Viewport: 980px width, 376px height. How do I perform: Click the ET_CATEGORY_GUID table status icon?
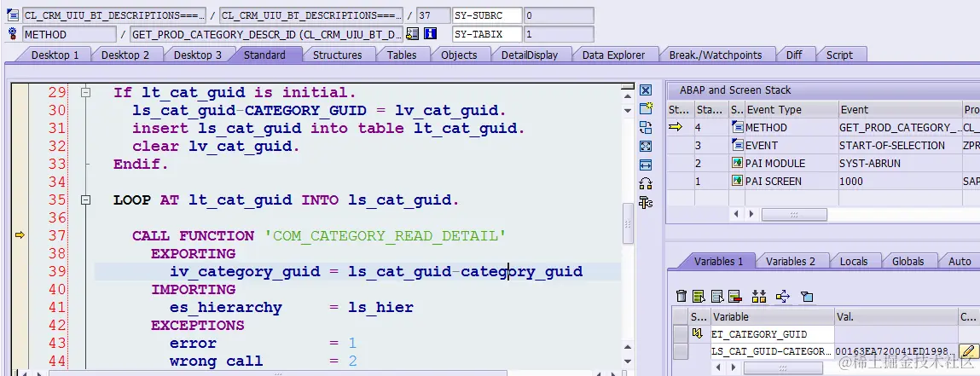698,334
